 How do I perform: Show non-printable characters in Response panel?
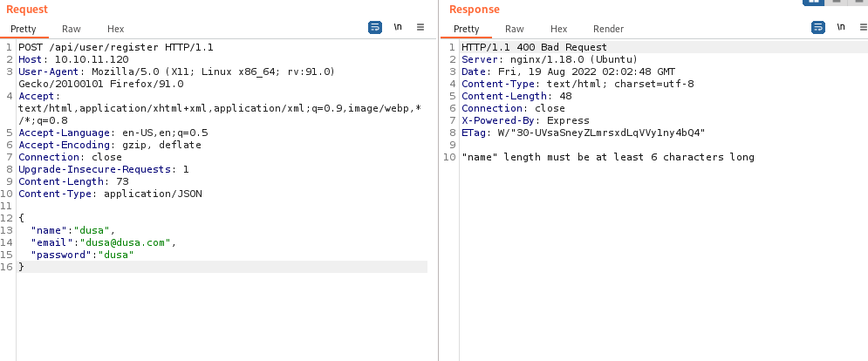click(841, 28)
